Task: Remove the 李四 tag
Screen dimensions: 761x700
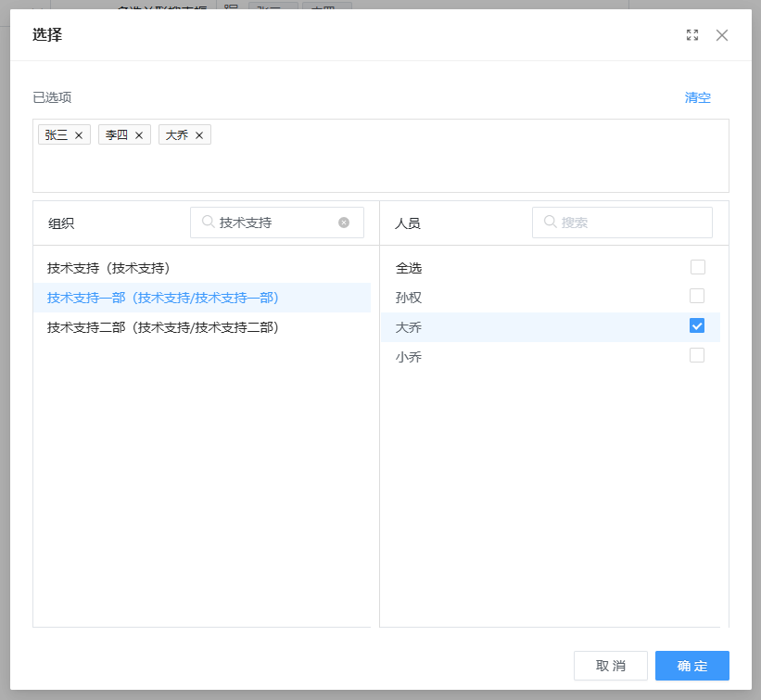Action: click(x=139, y=135)
